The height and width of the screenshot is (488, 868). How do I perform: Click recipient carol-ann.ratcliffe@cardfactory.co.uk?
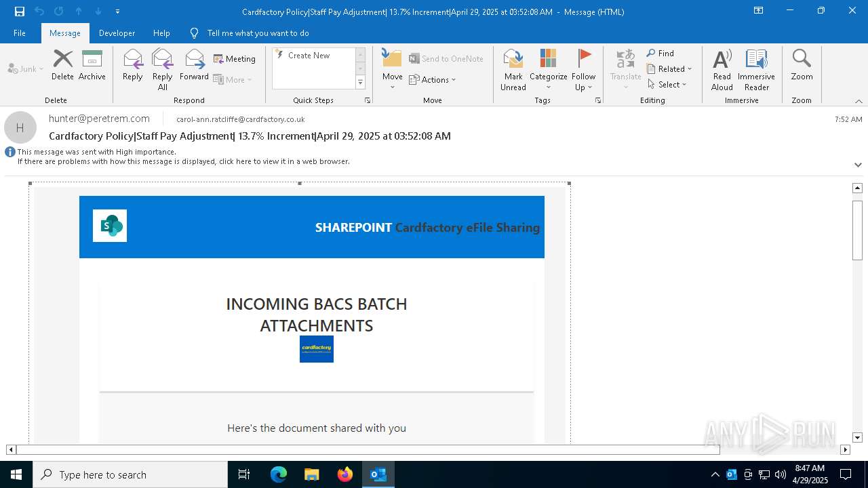(x=241, y=119)
